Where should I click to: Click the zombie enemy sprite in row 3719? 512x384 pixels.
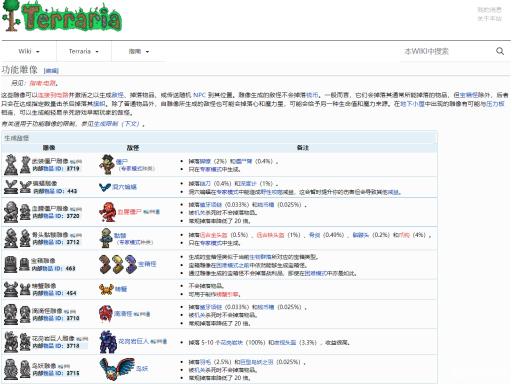pos(107,165)
